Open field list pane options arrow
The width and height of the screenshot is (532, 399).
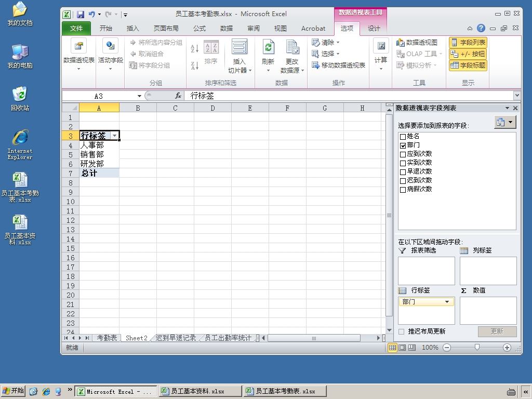507,108
